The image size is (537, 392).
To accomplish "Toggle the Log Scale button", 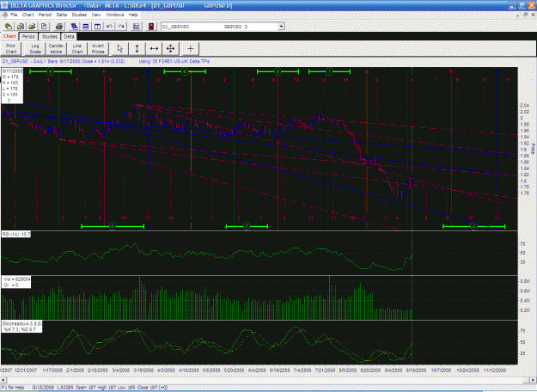I will click(35, 49).
